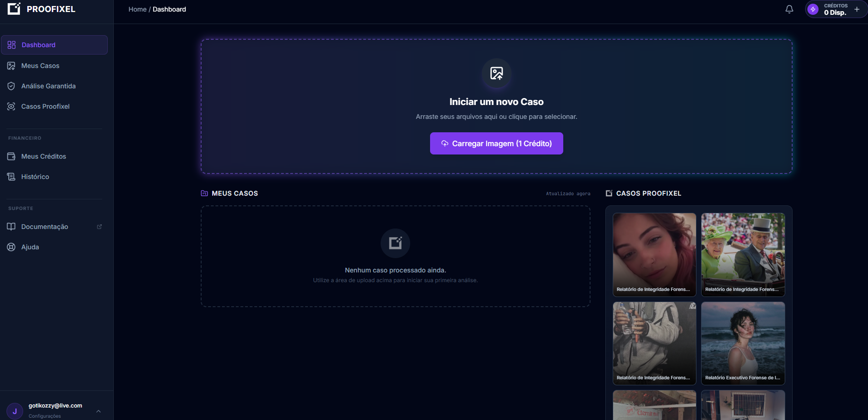Click the Casos Proofixel scan icon

[x=11, y=106]
